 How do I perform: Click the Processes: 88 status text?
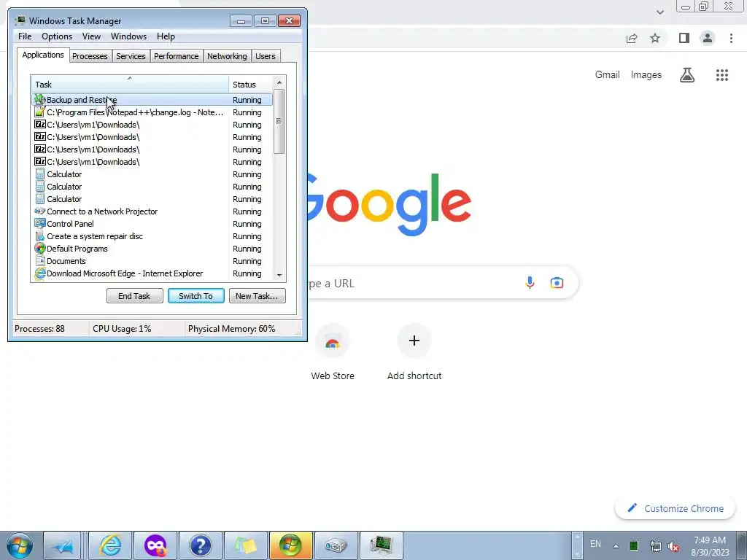(39, 329)
